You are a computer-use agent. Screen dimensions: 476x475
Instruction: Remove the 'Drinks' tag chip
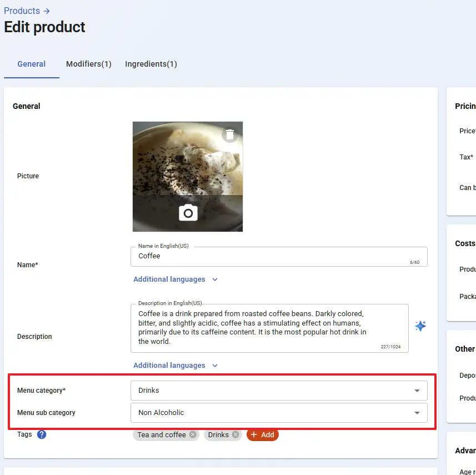[236, 435]
